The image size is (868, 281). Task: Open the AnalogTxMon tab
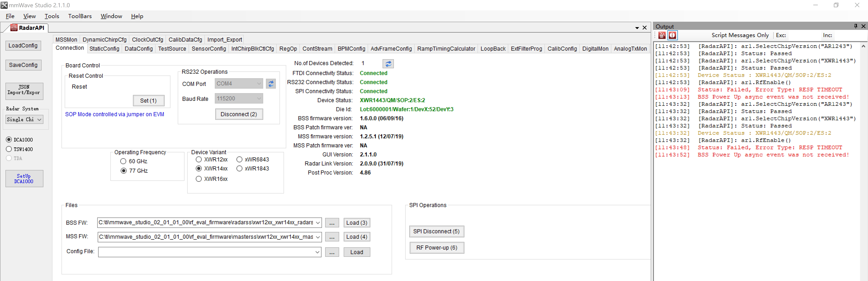click(x=630, y=49)
